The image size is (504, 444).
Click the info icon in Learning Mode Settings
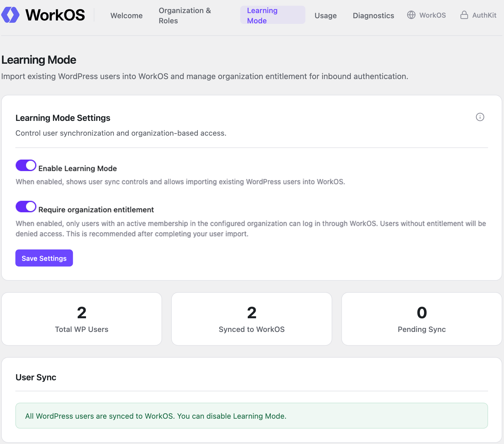pos(480,117)
